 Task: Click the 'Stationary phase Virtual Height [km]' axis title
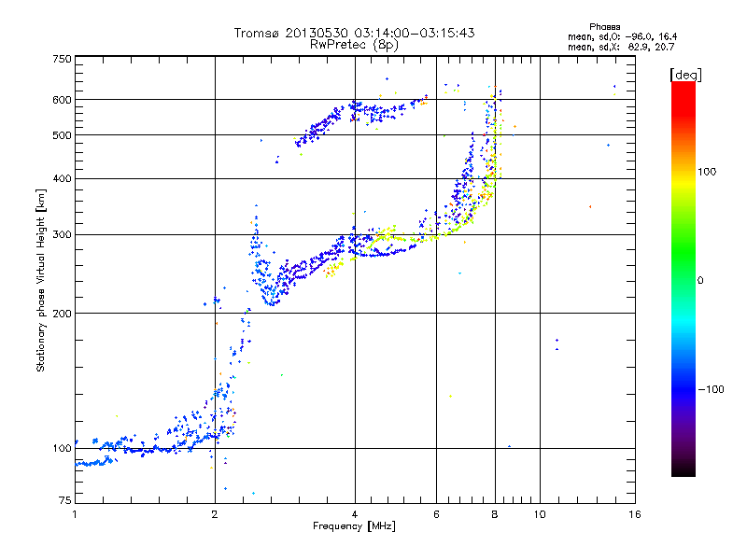pyautogui.click(x=40, y=280)
